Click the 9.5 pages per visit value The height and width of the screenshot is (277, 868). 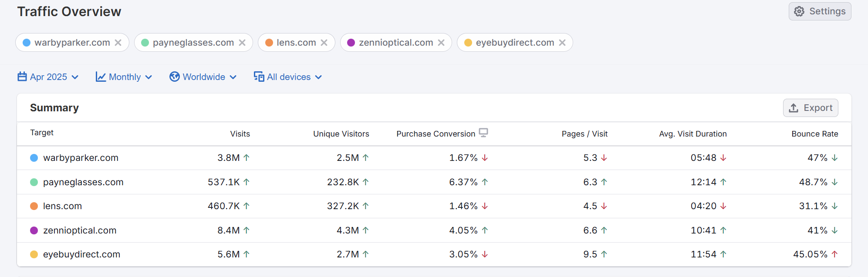pyautogui.click(x=590, y=254)
